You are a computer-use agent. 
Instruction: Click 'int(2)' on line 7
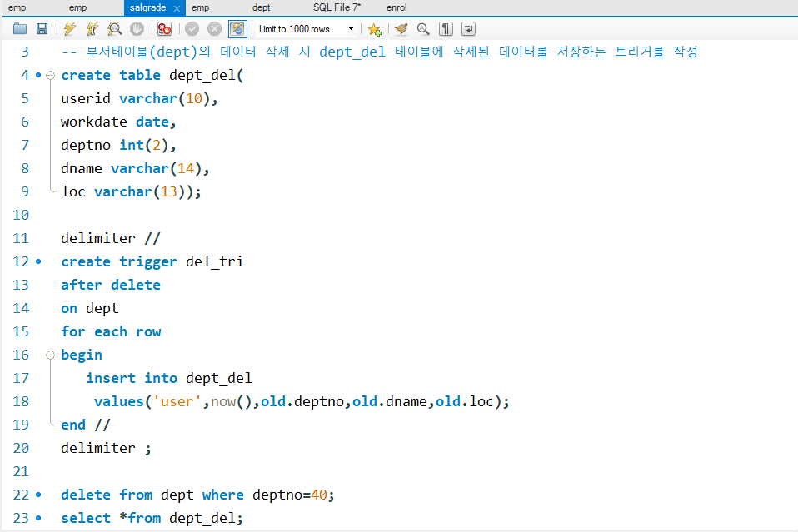point(143,145)
